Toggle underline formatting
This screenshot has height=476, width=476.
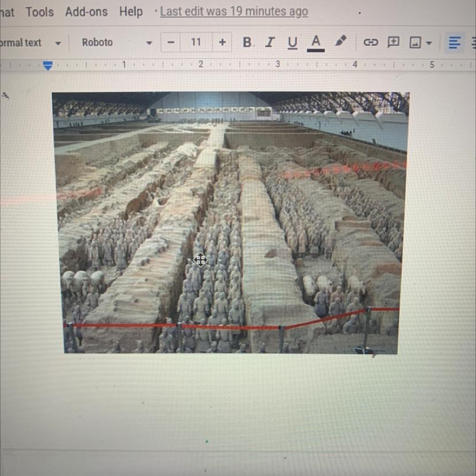click(293, 43)
